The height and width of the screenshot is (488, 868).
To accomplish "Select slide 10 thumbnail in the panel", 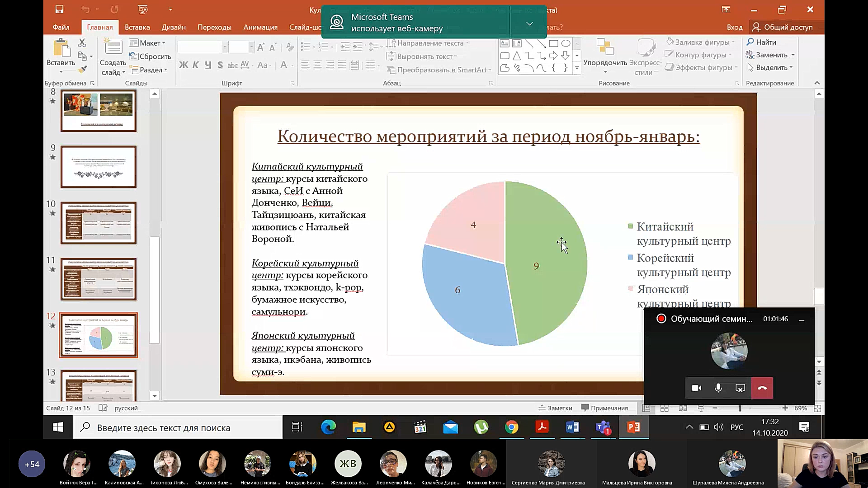I will click(x=98, y=222).
